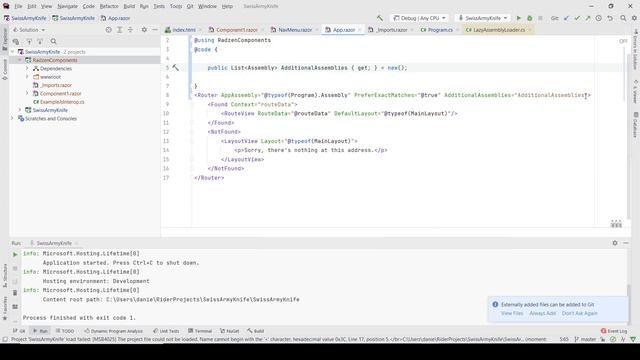Open Search Everywhere magnifier in main toolbar

pyautogui.click(x=623, y=18)
